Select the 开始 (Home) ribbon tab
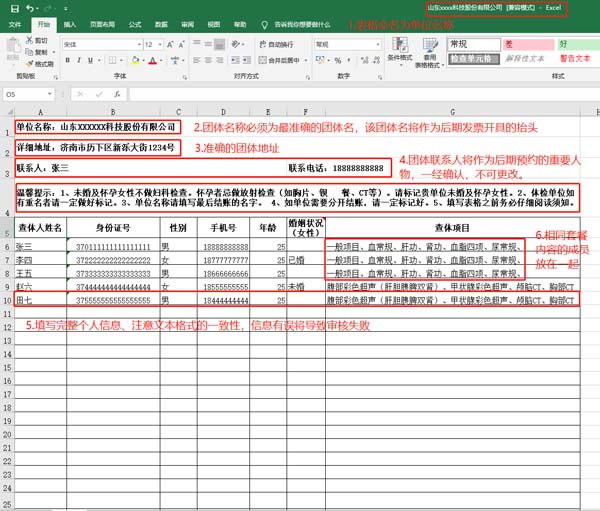This screenshot has width=600, height=511. tap(44, 24)
